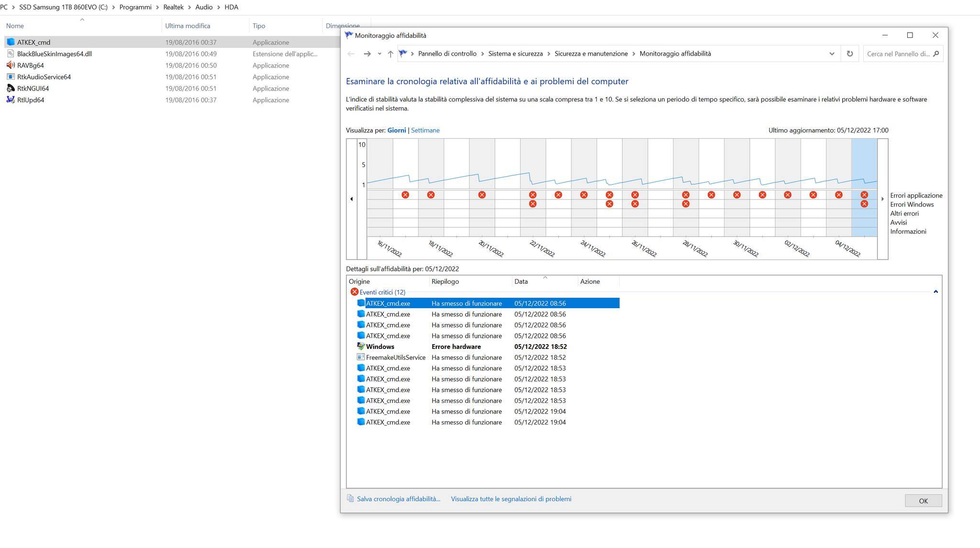Select the Windows Errore hardware event row
The image size is (980, 548).
pyautogui.click(x=456, y=347)
